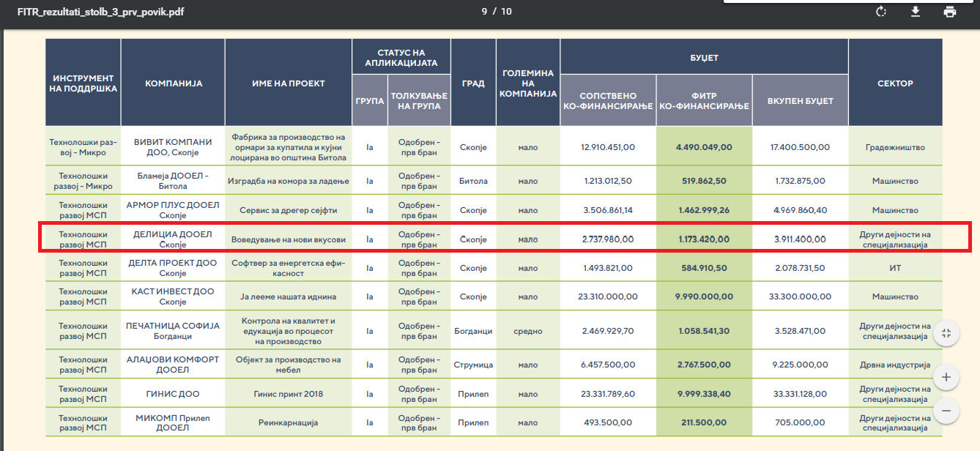Click FITR co-financing value 519.862,50

click(704, 181)
